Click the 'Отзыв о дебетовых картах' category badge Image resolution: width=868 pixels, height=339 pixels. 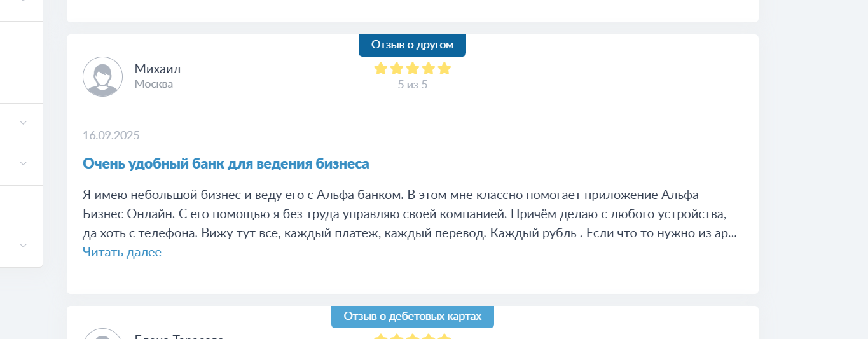(x=413, y=317)
